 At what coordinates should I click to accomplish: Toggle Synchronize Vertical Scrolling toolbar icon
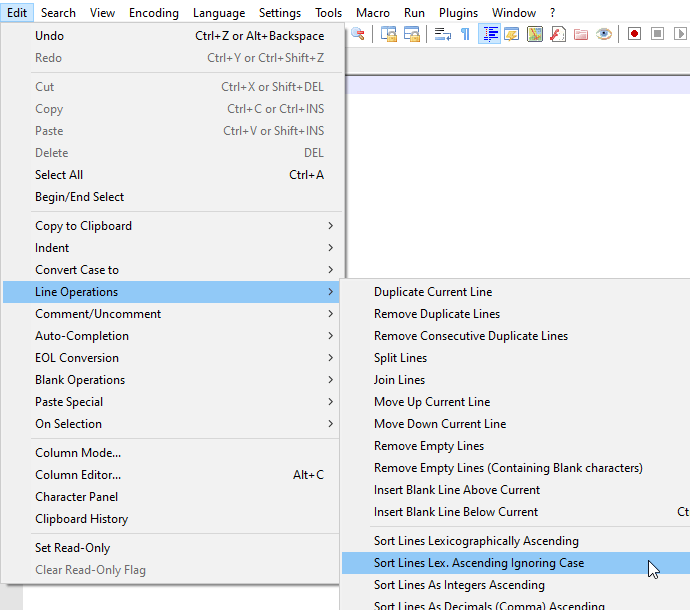tap(389, 34)
